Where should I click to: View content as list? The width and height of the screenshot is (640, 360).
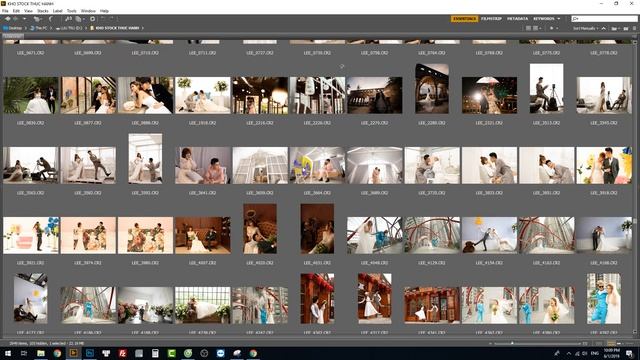630,344
